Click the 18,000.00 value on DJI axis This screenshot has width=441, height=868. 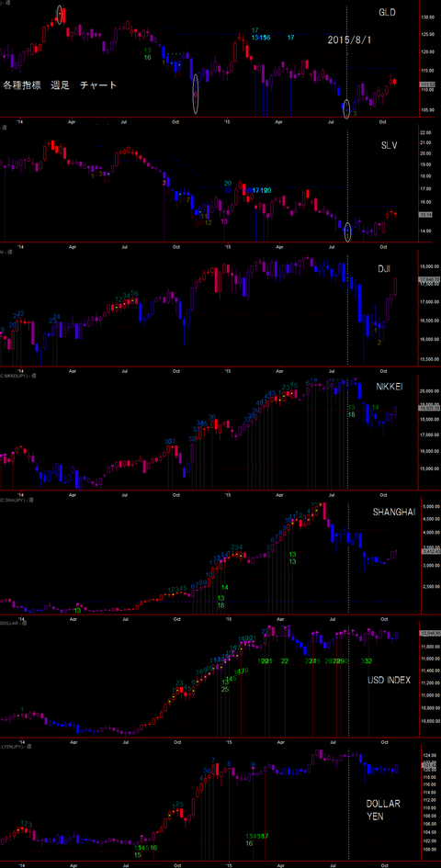pos(429,266)
